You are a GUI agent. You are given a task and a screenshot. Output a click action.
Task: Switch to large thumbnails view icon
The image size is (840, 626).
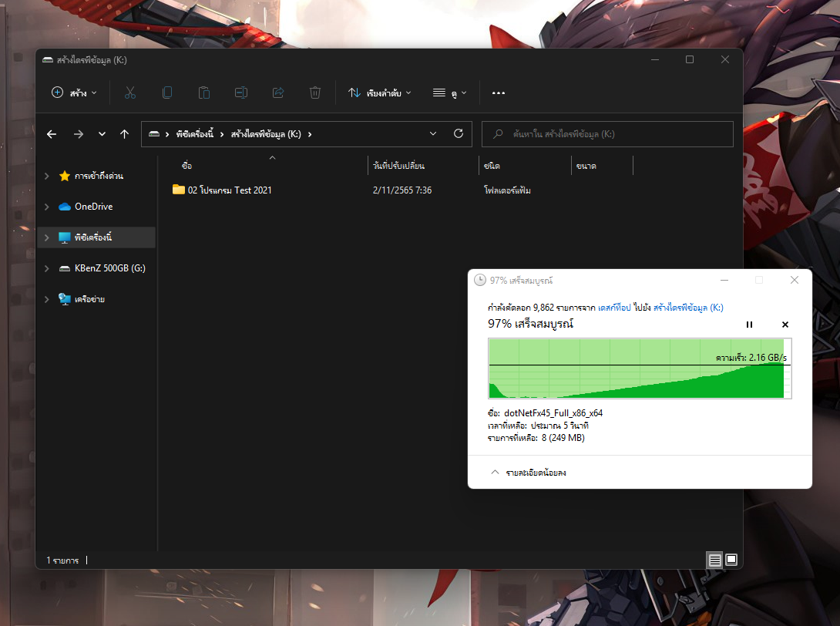[x=731, y=560]
